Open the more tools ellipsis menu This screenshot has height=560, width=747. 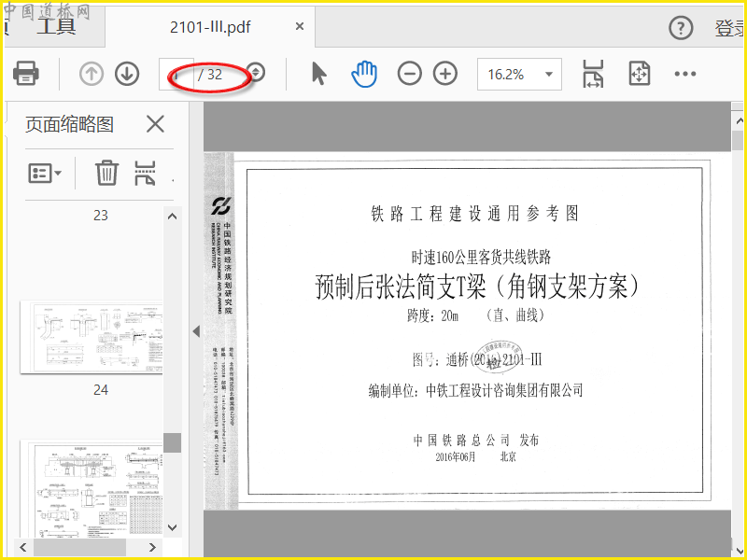[x=685, y=74]
